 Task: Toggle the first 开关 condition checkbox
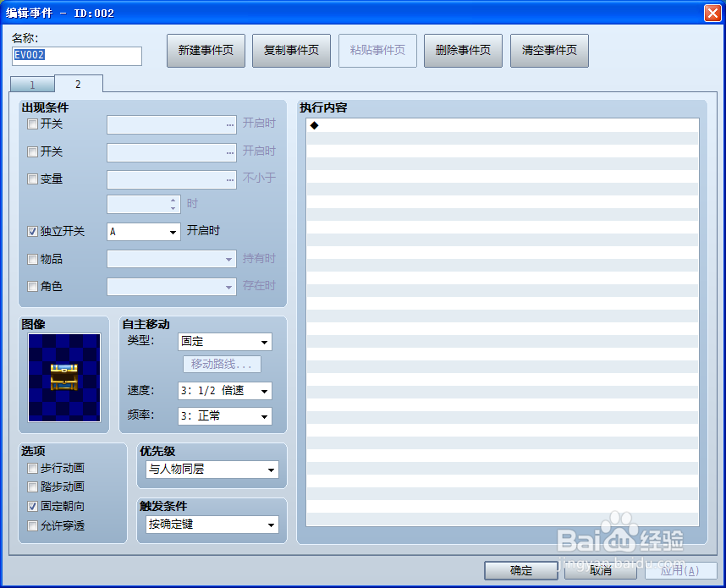[x=32, y=124]
